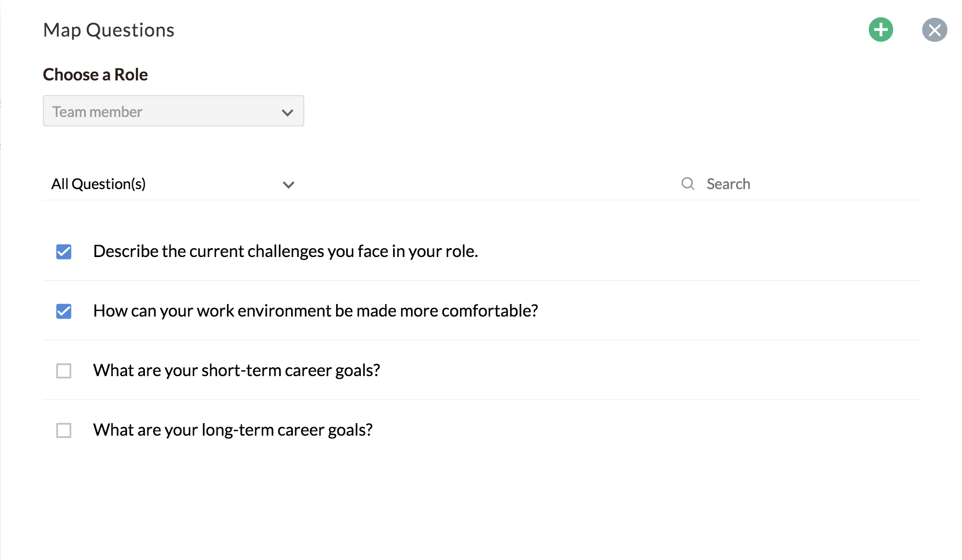Click the chevron next to All Question(s)
The width and height of the screenshot is (962, 560).
289,184
